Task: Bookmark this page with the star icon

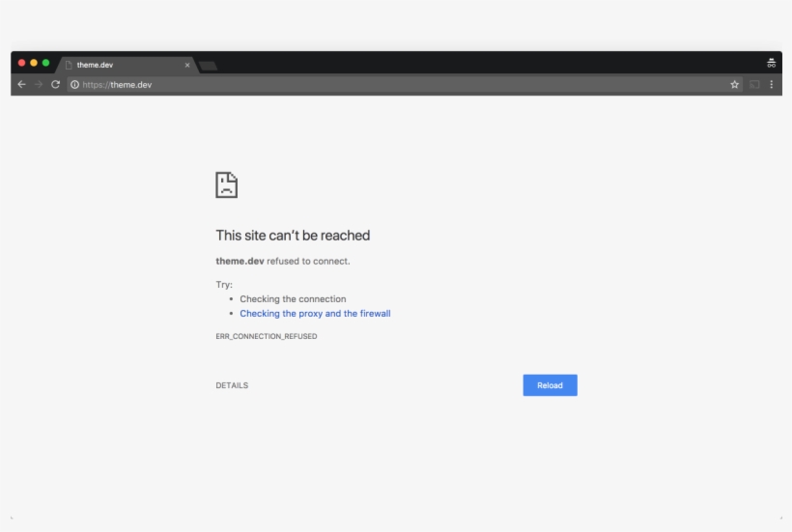Action: coord(734,85)
